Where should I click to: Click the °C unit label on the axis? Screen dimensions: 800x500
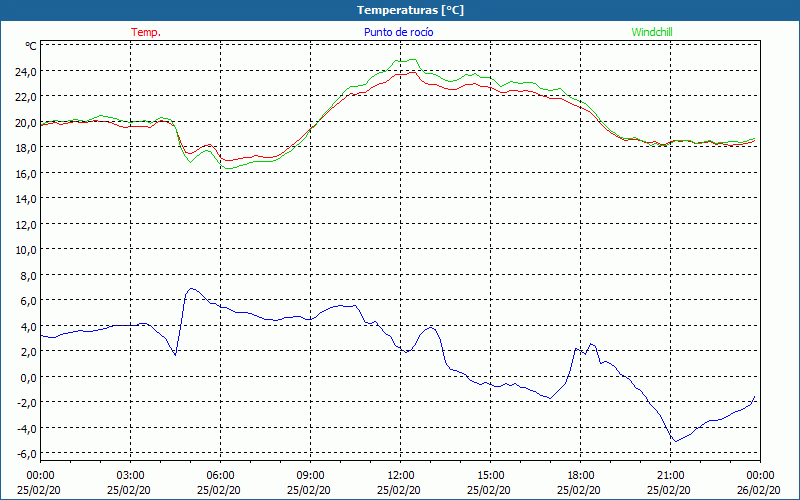31,46
